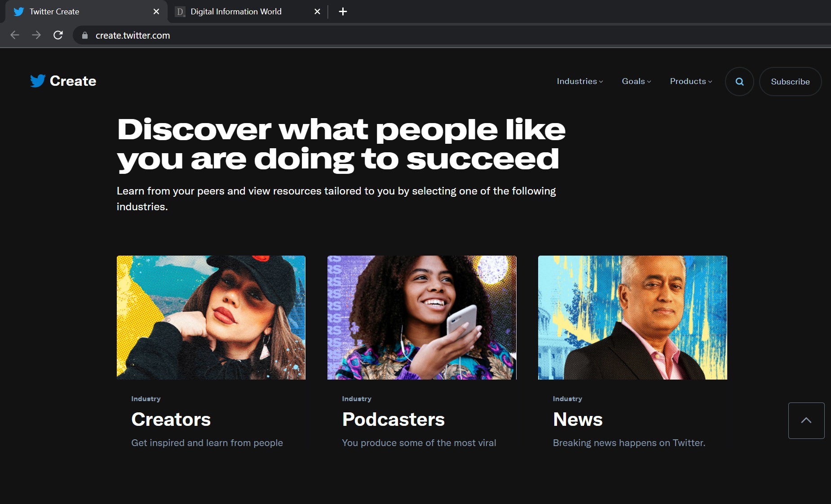
Task: Click the Subscribe button
Action: click(x=790, y=81)
